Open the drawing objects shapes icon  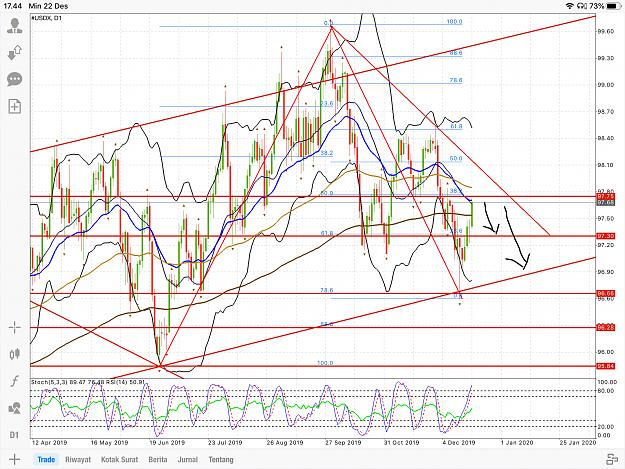[15, 408]
